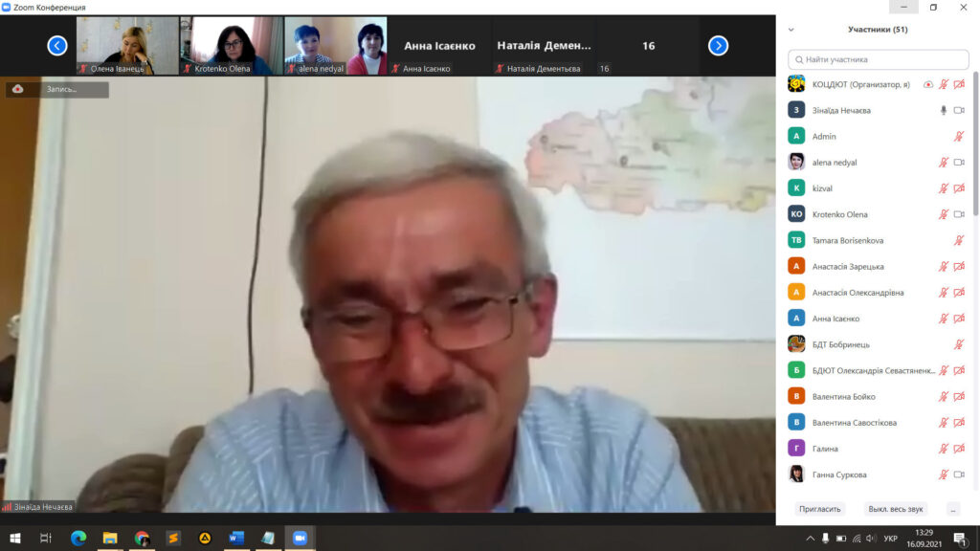Show next page of video thumbnails

coord(718,45)
